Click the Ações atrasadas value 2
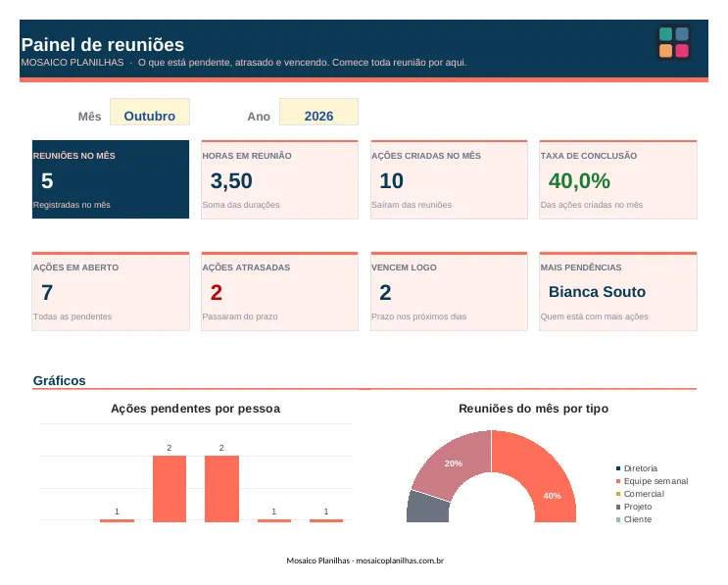The image size is (728, 585). 216,292
